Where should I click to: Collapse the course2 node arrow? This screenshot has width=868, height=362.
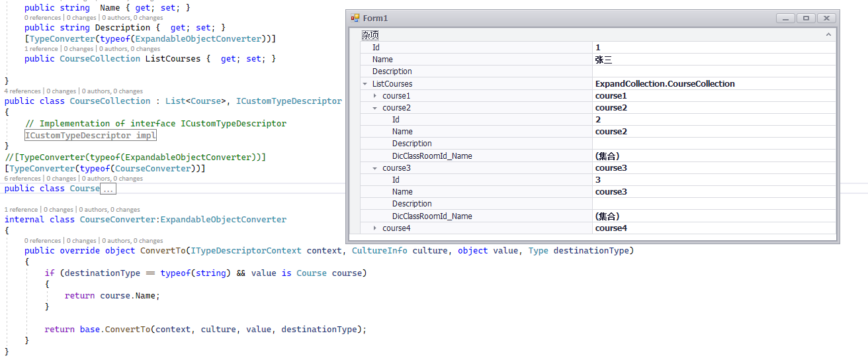click(375, 108)
